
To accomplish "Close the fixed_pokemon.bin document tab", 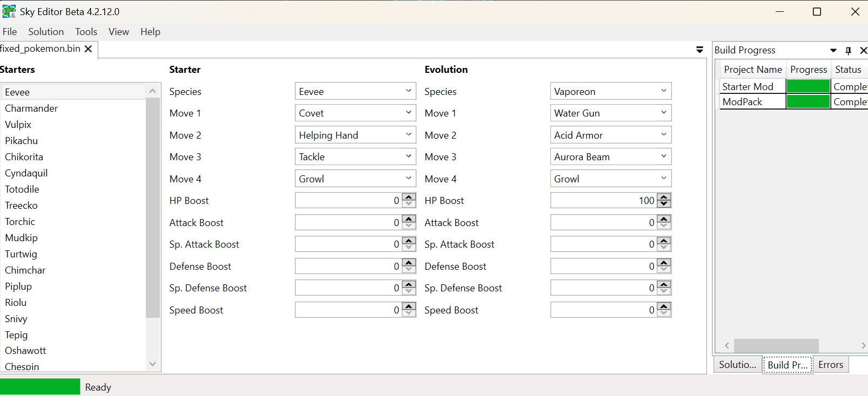I will 88,49.
